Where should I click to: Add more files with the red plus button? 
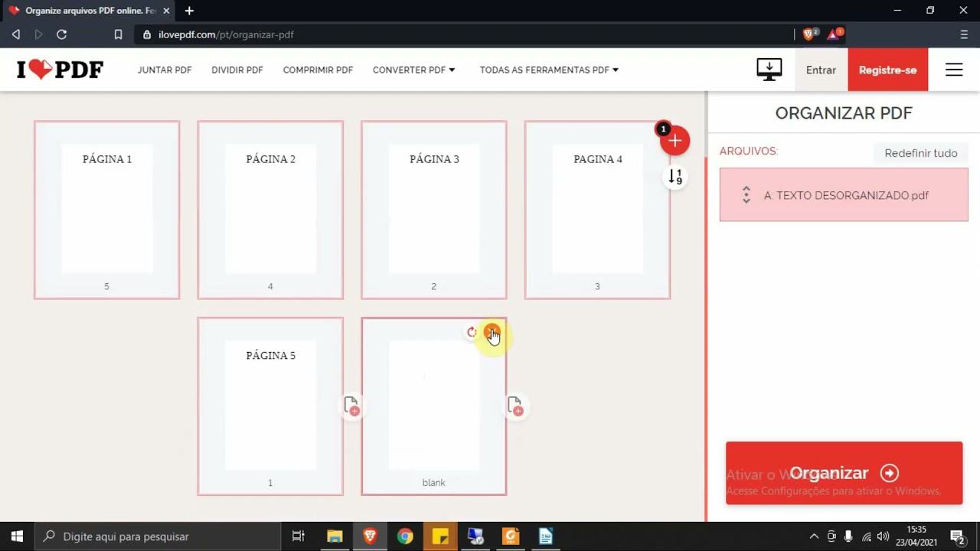675,141
